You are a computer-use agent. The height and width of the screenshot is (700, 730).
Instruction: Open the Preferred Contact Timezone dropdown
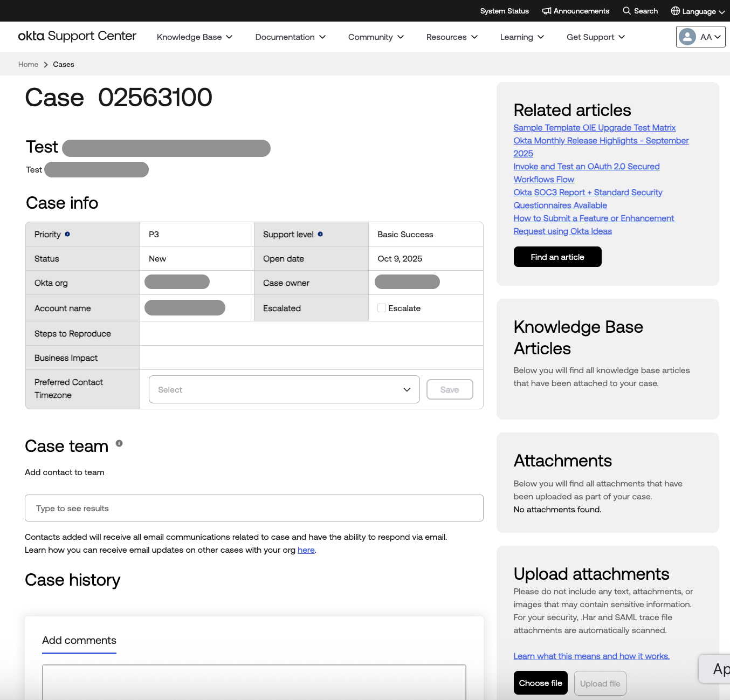pos(284,389)
